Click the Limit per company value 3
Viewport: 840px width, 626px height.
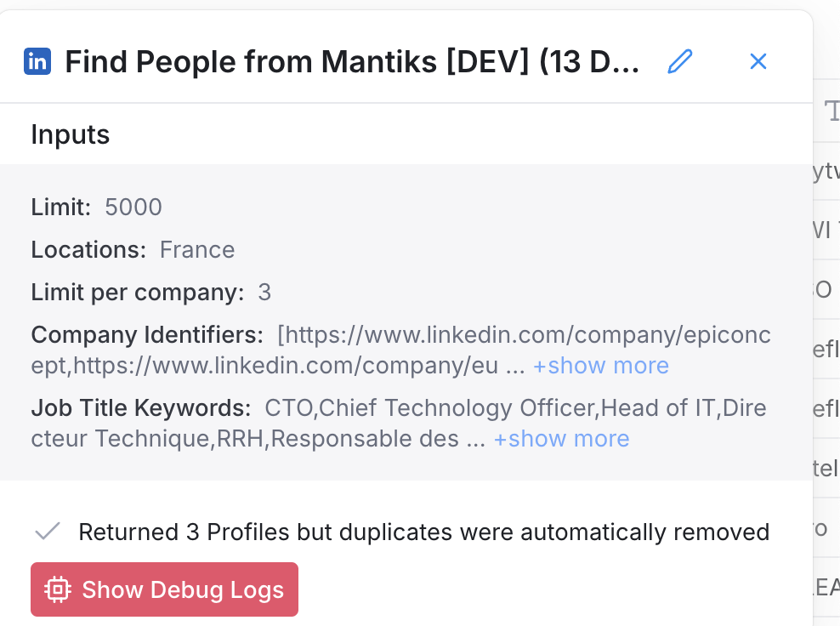[x=264, y=293]
